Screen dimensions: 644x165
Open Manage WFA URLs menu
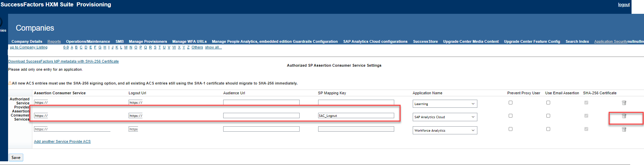190,41
